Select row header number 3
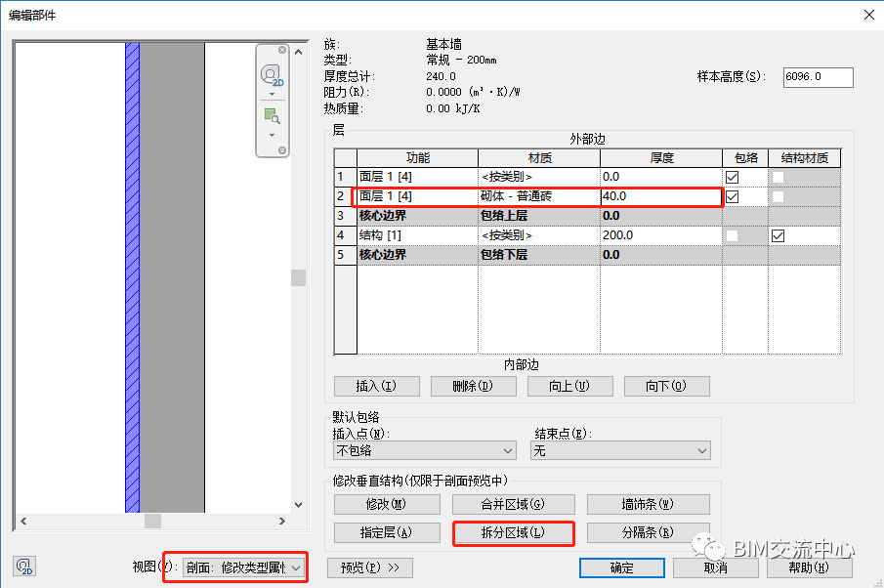 pos(345,216)
